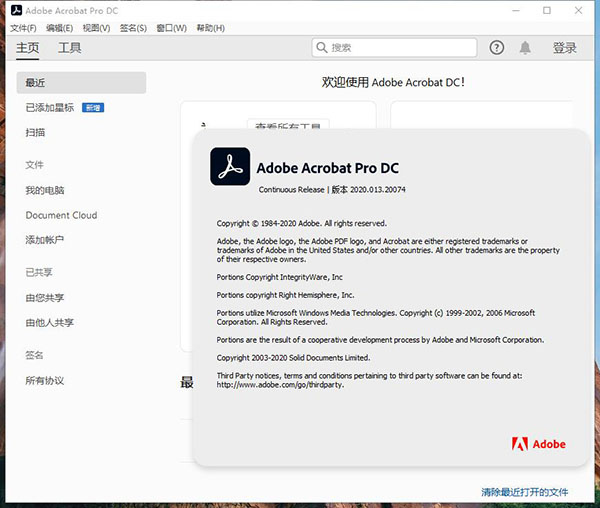Click the 清除最近打开的文件 link
The width and height of the screenshot is (600, 508).
525,492
